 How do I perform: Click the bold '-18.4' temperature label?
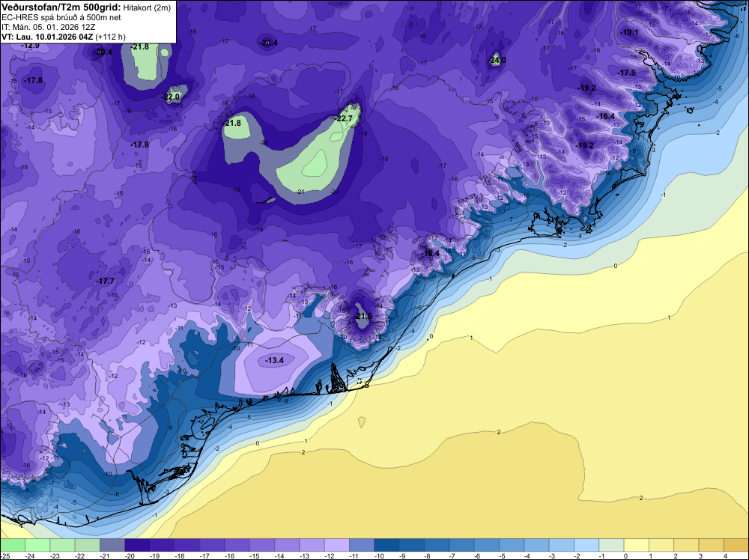pyautogui.click(x=431, y=253)
